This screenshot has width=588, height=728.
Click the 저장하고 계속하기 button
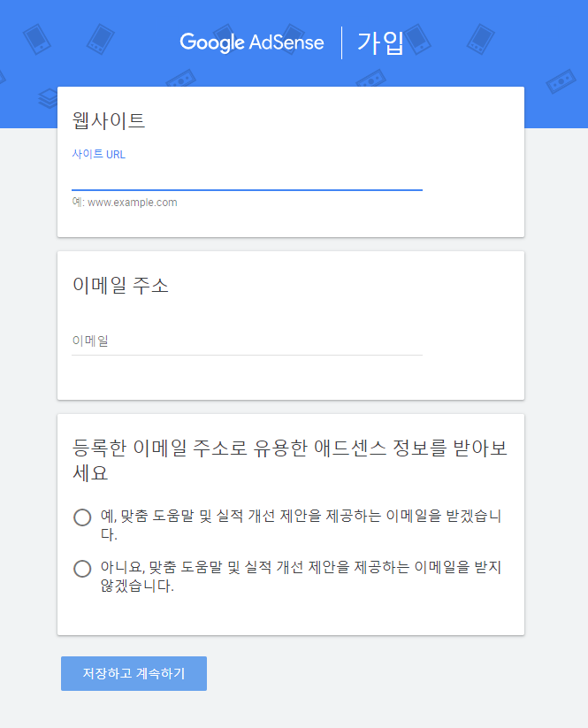(134, 673)
